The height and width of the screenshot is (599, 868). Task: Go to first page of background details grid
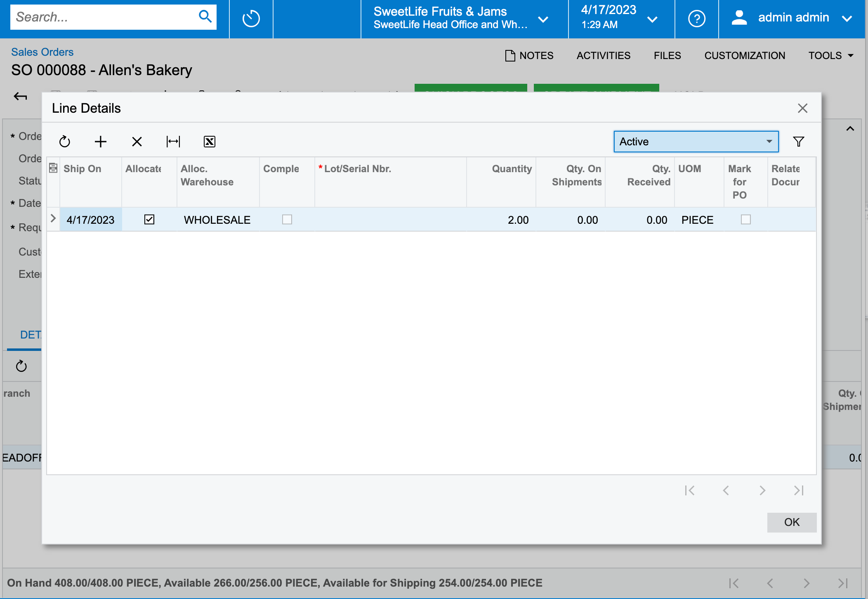coord(734,583)
